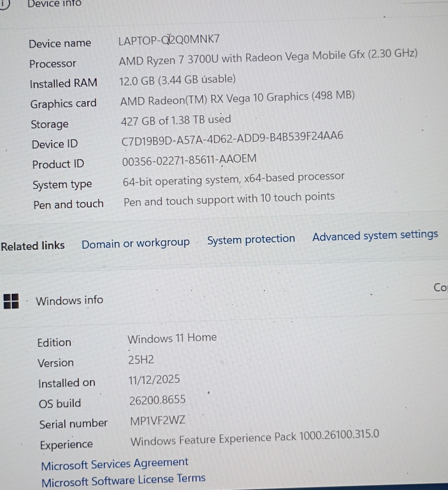This screenshot has width=448, height=490.
Task: Open Advanced system settings link
Action: (375, 235)
